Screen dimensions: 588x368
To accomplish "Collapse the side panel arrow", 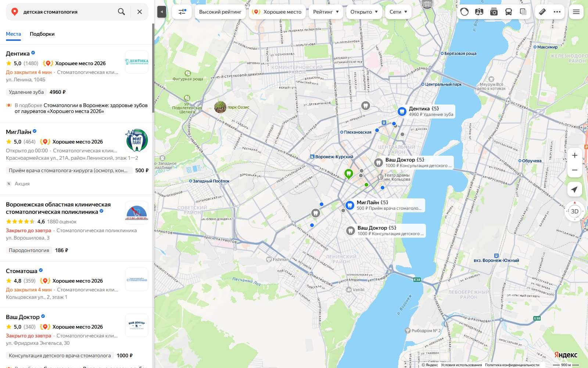I will click(x=162, y=12).
